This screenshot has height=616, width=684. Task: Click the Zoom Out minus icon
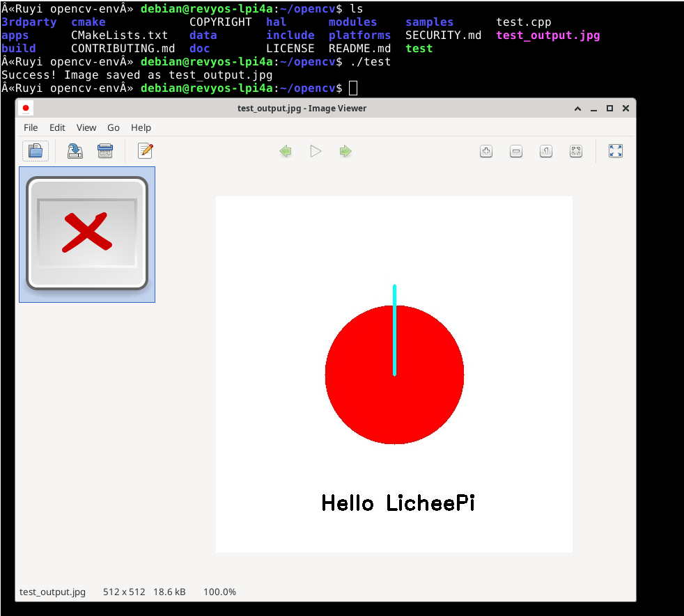point(516,151)
